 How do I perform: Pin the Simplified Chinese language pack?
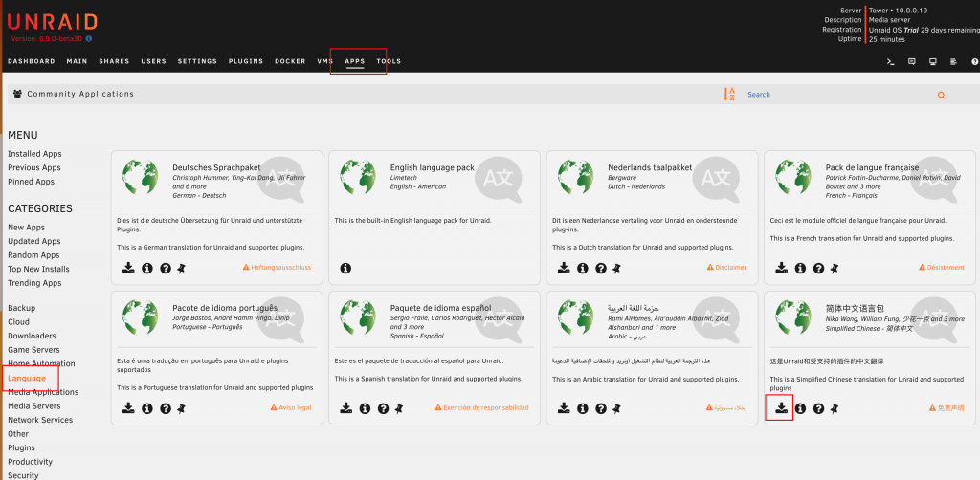[x=835, y=409]
